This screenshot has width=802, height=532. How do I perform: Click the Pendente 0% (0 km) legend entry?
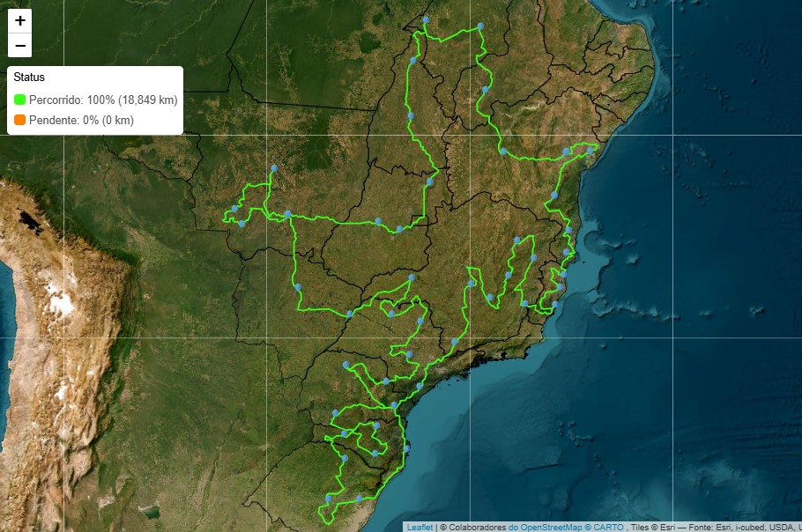(81, 120)
